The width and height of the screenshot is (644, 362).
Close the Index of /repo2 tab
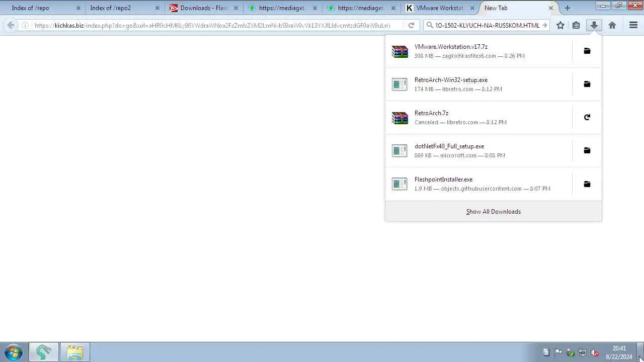click(x=157, y=8)
